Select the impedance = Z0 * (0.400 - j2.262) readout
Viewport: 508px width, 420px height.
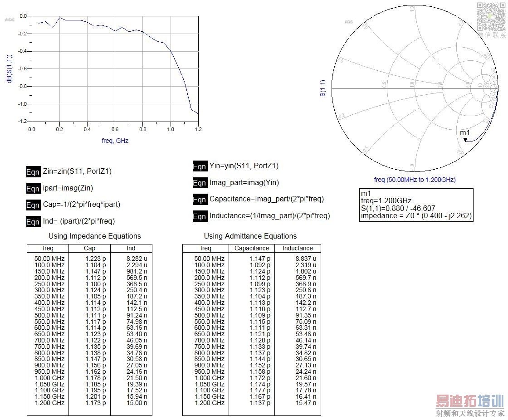click(x=416, y=216)
